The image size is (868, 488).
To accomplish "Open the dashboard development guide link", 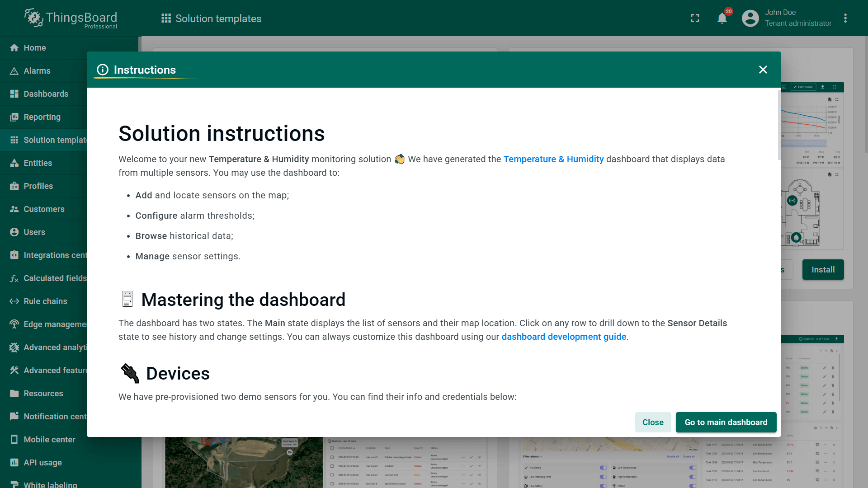I will pos(564,337).
